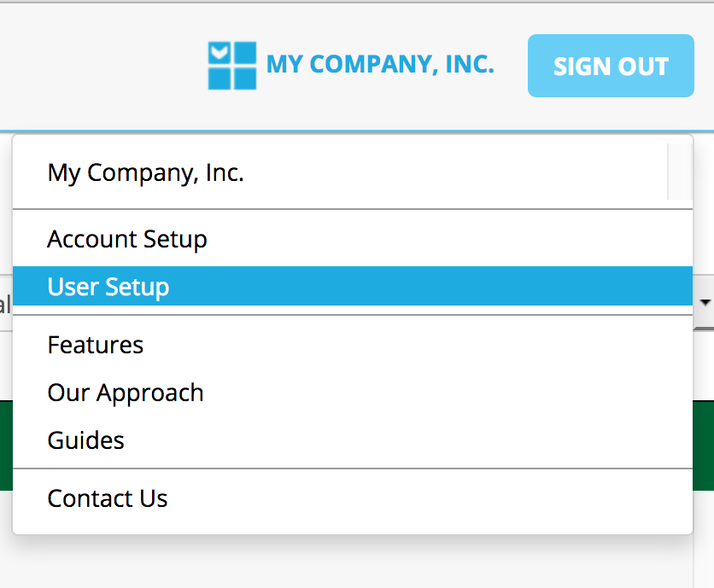Click the partially hidden field ending in "al"

pyautogui.click(x=5, y=305)
